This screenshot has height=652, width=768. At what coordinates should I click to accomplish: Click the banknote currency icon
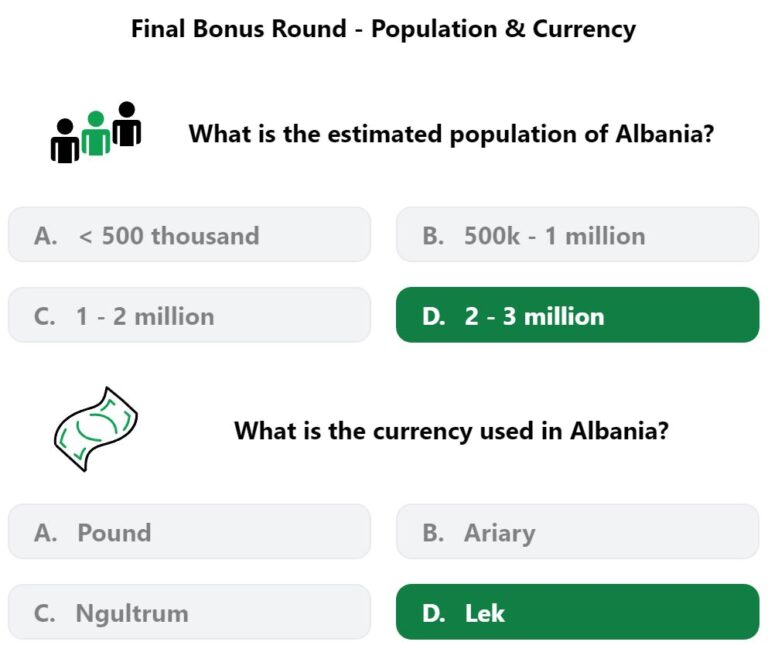click(x=96, y=429)
